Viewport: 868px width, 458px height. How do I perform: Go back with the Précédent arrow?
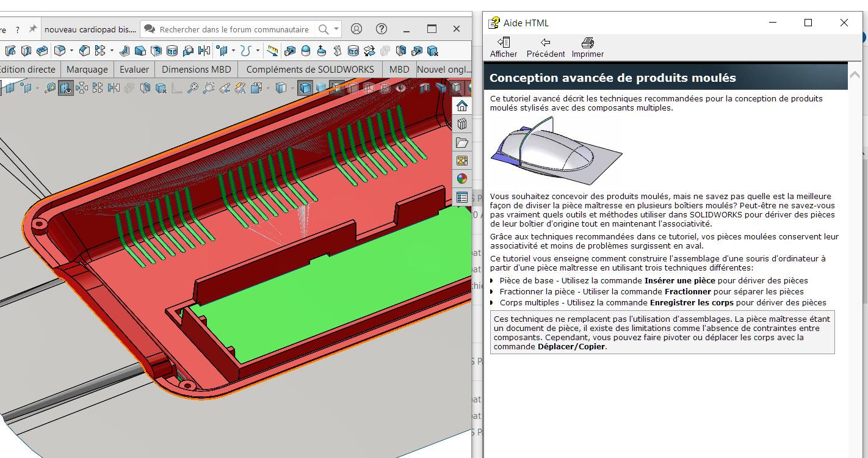pos(545,43)
